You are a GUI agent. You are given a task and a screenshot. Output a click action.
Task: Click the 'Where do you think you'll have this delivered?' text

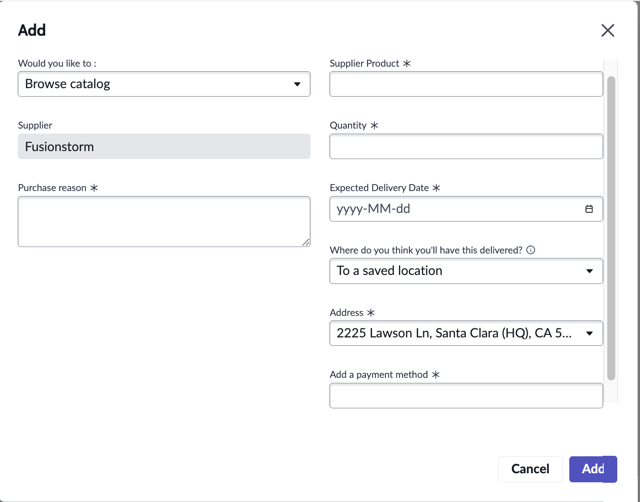pyautogui.click(x=426, y=250)
